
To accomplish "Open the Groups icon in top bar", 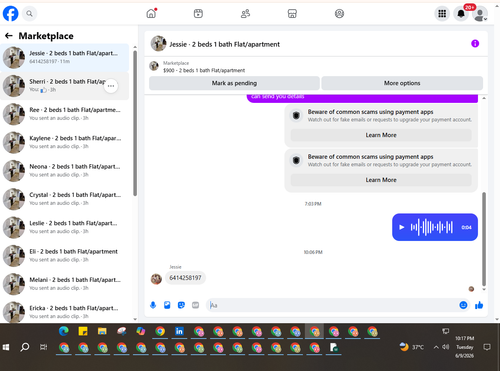I will [339, 14].
